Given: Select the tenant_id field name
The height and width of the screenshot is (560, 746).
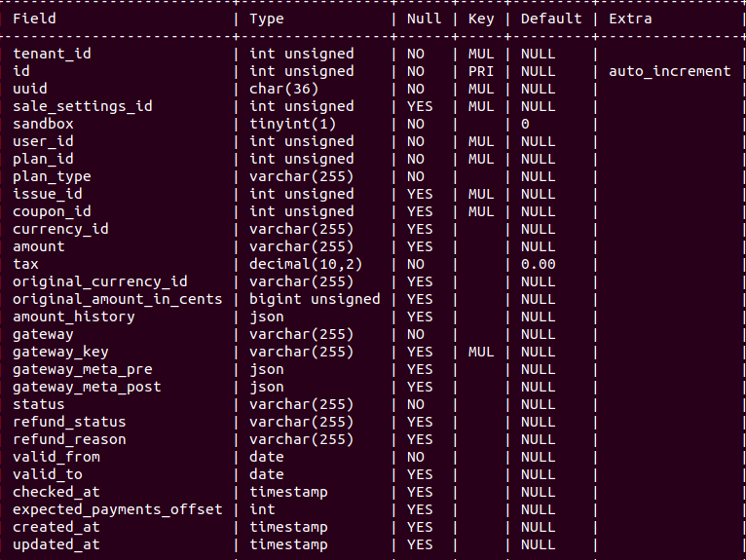Looking at the screenshot, I should (52, 54).
